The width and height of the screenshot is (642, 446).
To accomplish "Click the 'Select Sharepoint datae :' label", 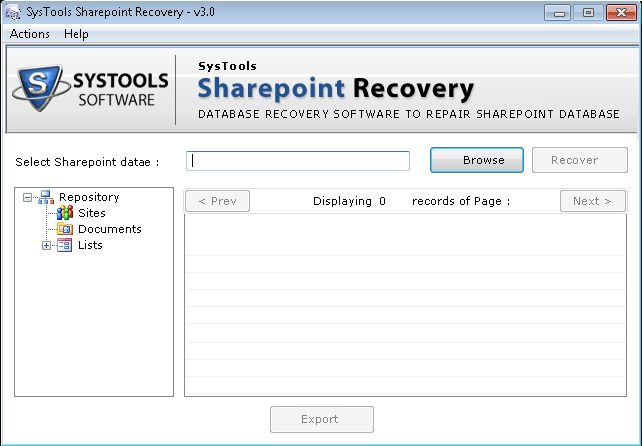I will pos(87,162).
